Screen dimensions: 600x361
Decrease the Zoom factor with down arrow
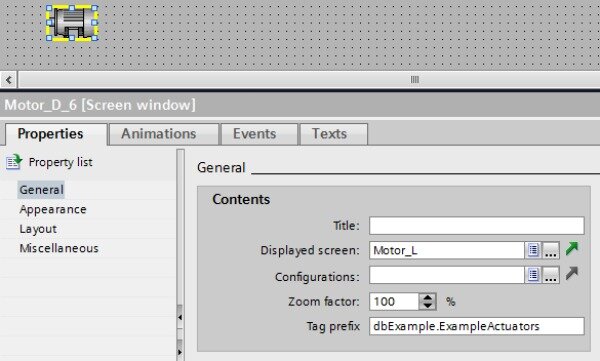pos(428,305)
